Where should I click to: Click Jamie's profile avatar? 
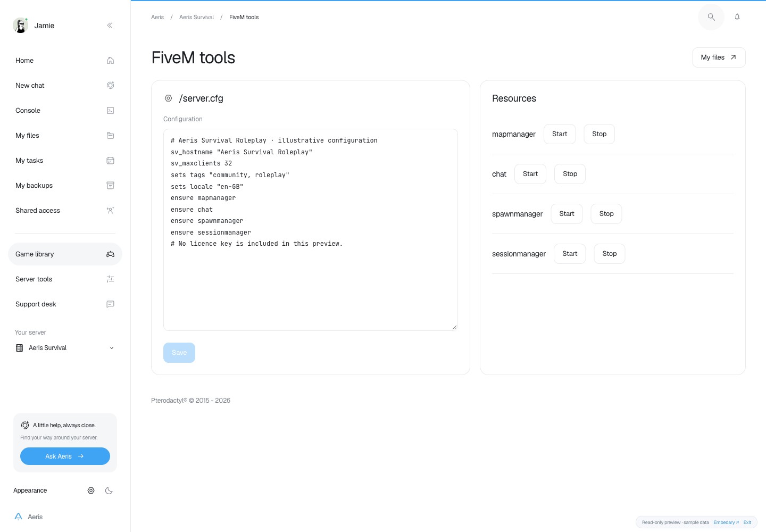20,25
